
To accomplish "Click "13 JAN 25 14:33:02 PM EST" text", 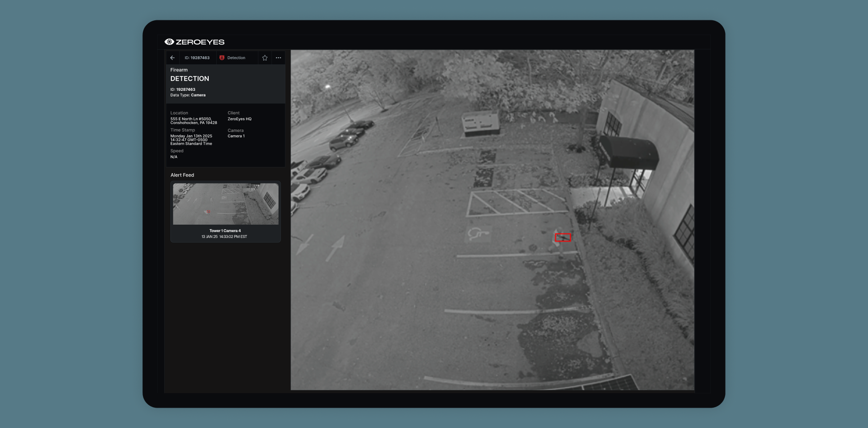I will click(224, 236).
